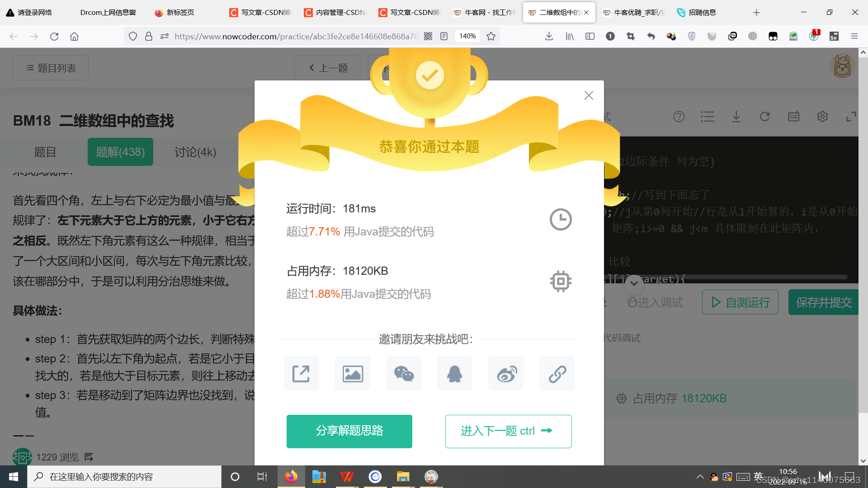The image size is (868, 488).
Task: Open the help question-mark icon
Action: click(679, 117)
